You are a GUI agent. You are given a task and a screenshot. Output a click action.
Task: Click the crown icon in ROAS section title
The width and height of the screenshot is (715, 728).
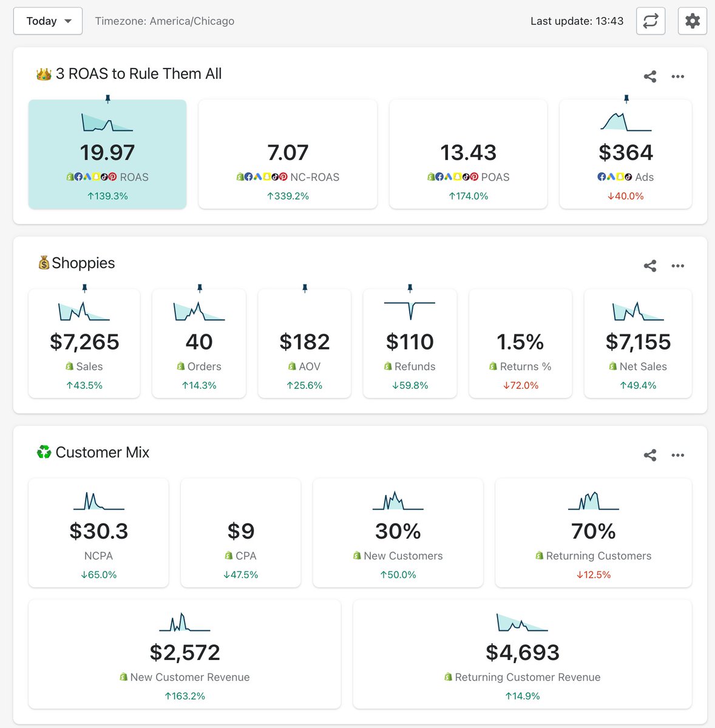44,74
